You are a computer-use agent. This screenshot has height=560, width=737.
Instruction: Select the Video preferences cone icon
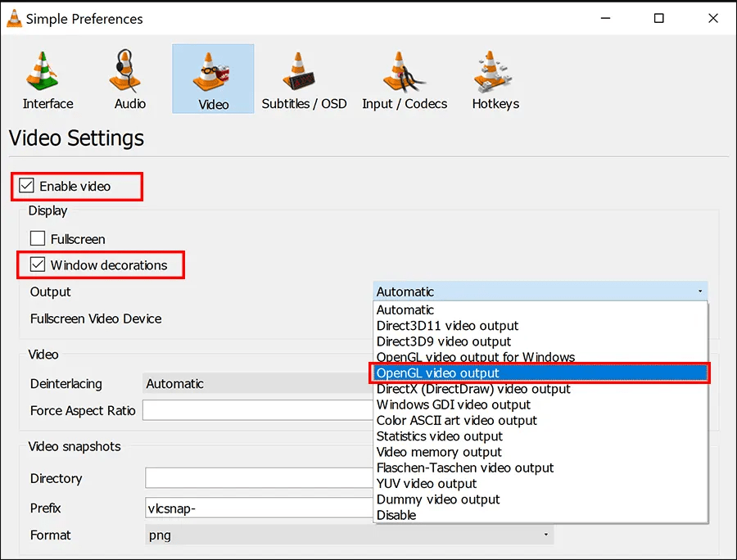point(213,78)
